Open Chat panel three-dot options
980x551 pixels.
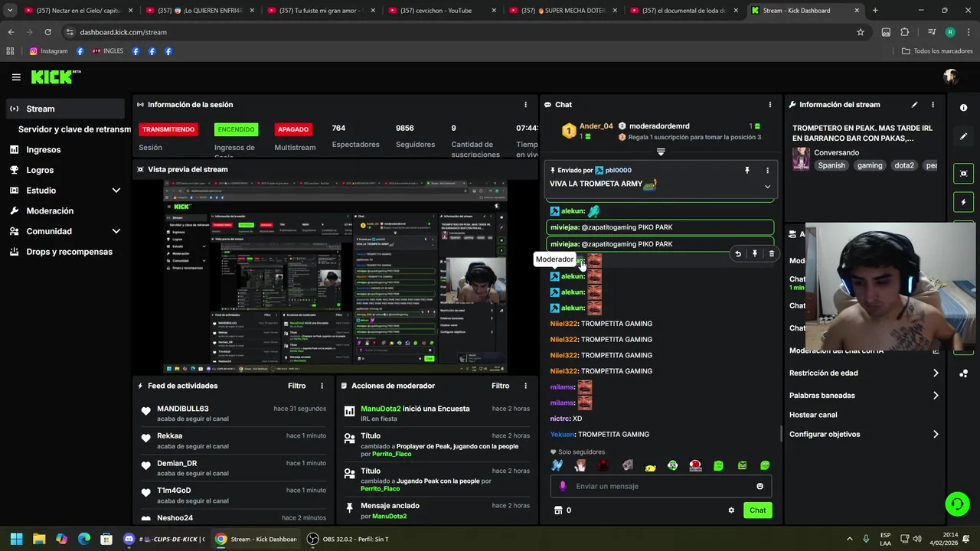pyautogui.click(x=770, y=105)
